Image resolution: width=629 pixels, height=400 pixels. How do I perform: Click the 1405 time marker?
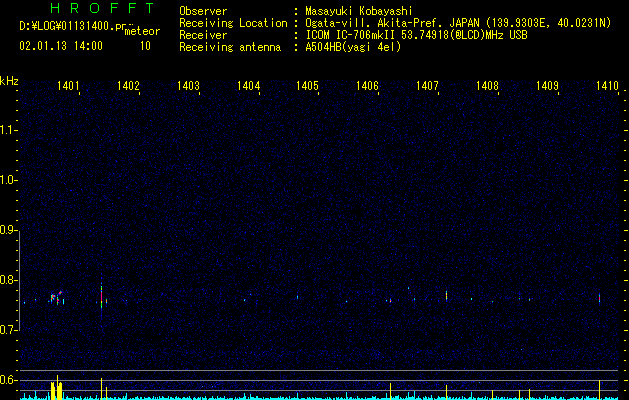[307, 85]
